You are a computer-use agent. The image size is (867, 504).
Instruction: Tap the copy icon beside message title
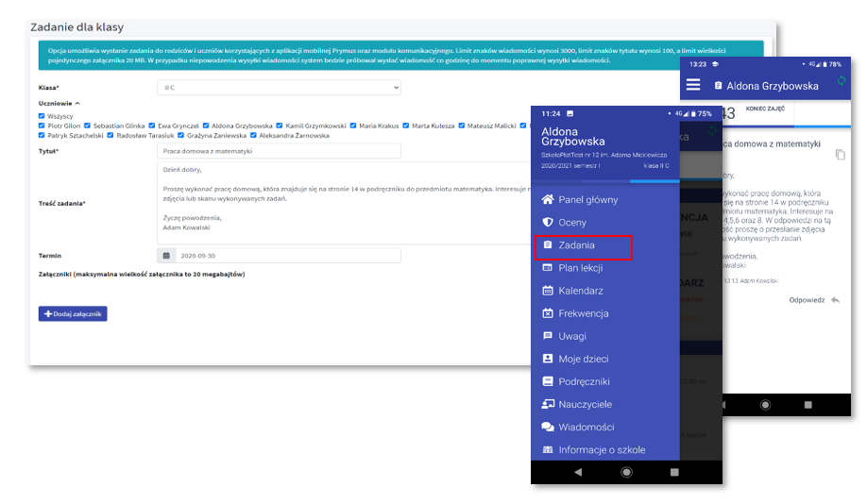841,154
